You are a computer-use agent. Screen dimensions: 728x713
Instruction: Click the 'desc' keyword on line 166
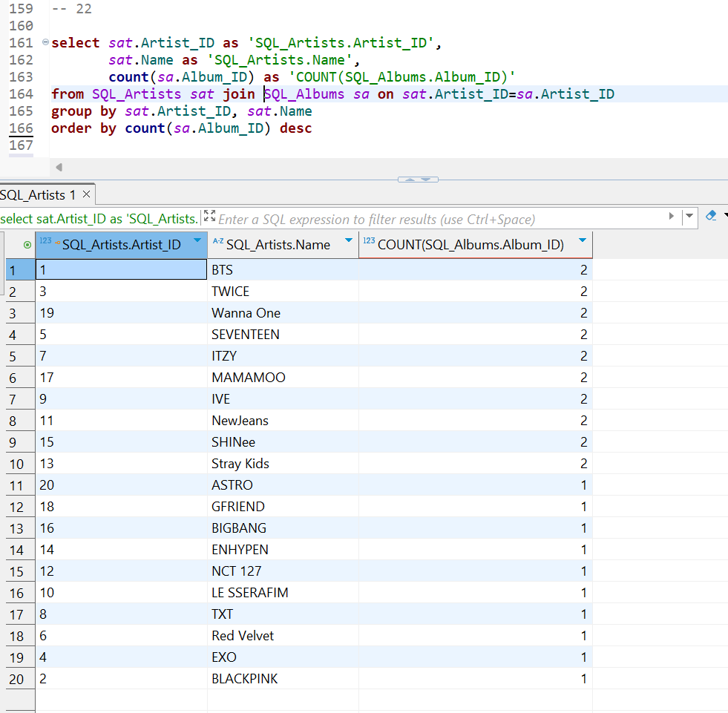(x=296, y=128)
